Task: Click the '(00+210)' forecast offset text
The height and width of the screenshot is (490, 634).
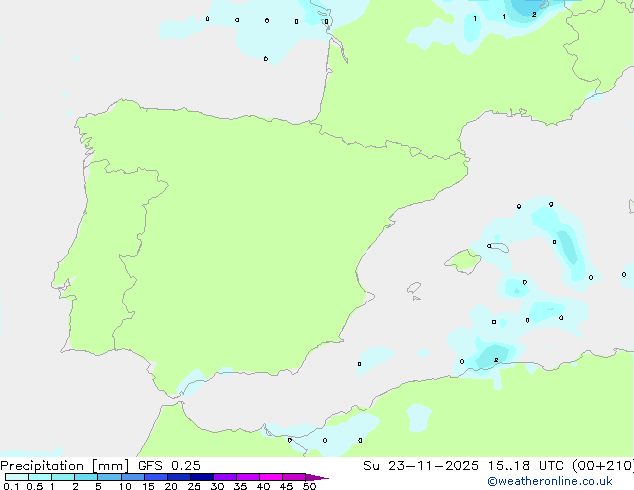Action: tap(603, 466)
